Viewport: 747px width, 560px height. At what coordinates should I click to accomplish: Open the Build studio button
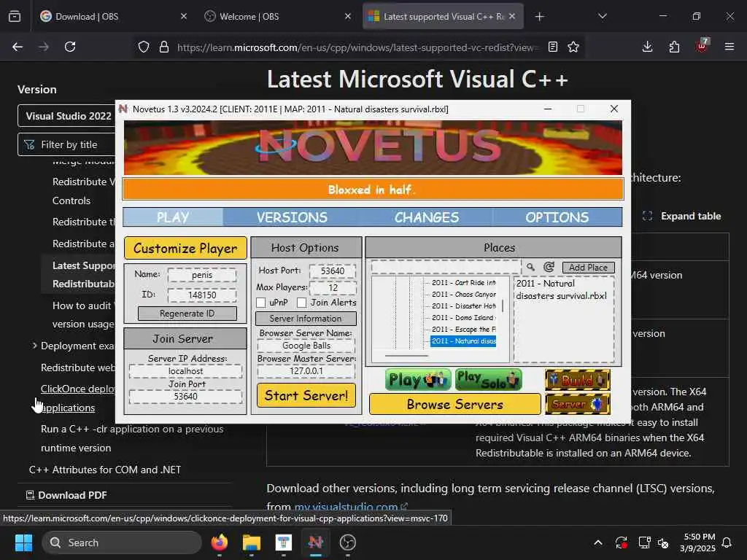[578, 380]
